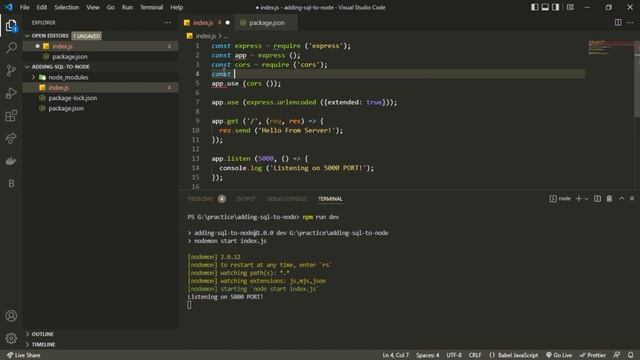
Task: Run Prettier from status bar
Action: point(592,355)
